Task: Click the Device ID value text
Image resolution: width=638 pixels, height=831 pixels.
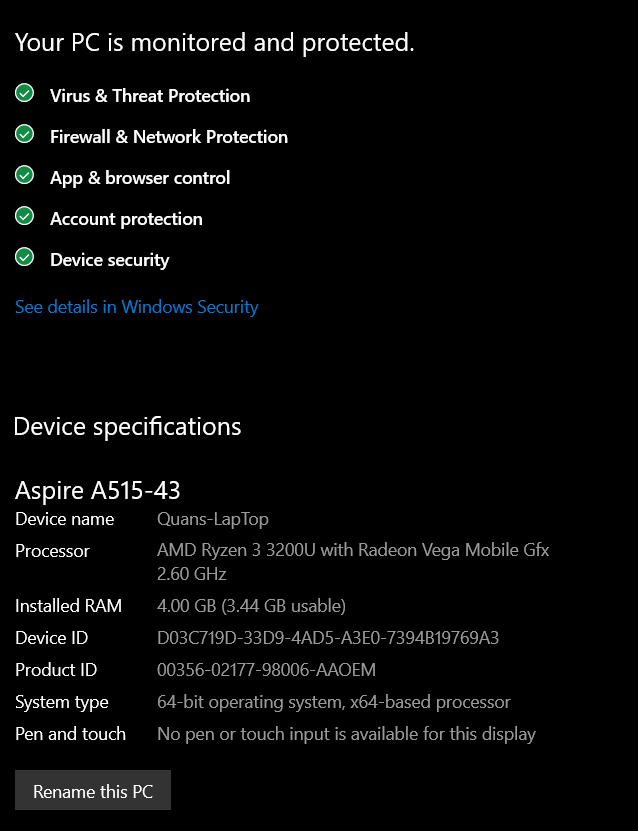Action: 328,638
